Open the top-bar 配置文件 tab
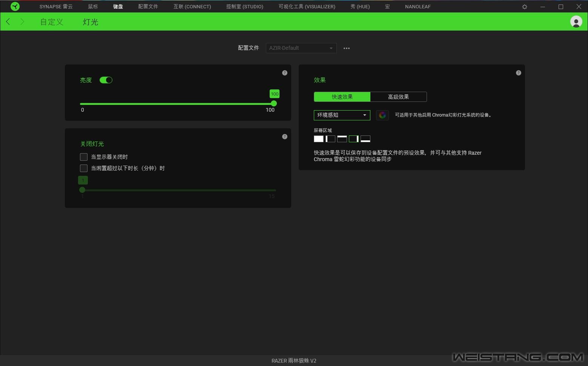The width and height of the screenshot is (588, 366). (x=148, y=7)
